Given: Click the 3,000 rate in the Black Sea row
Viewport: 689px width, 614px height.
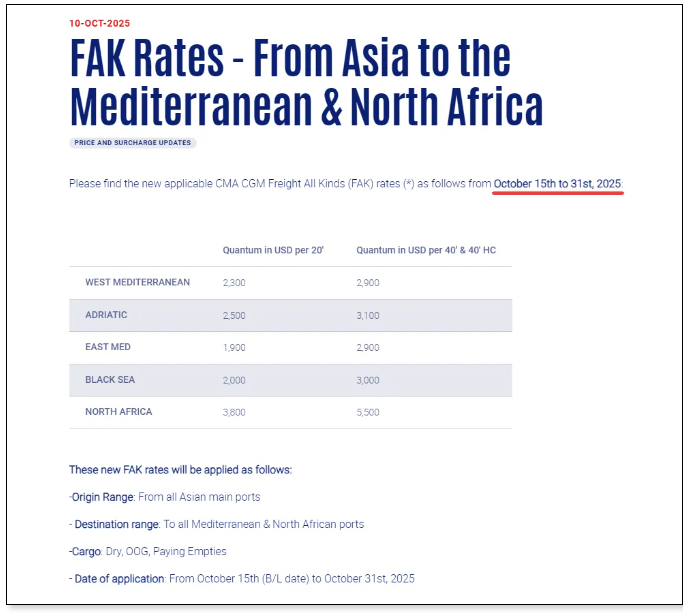Looking at the screenshot, I should [x=368, y=381].
